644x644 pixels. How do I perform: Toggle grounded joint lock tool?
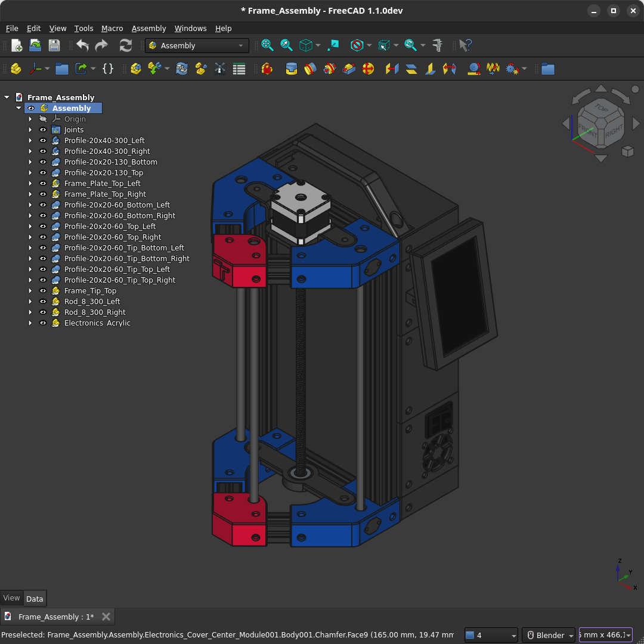(x=267, y=69)
